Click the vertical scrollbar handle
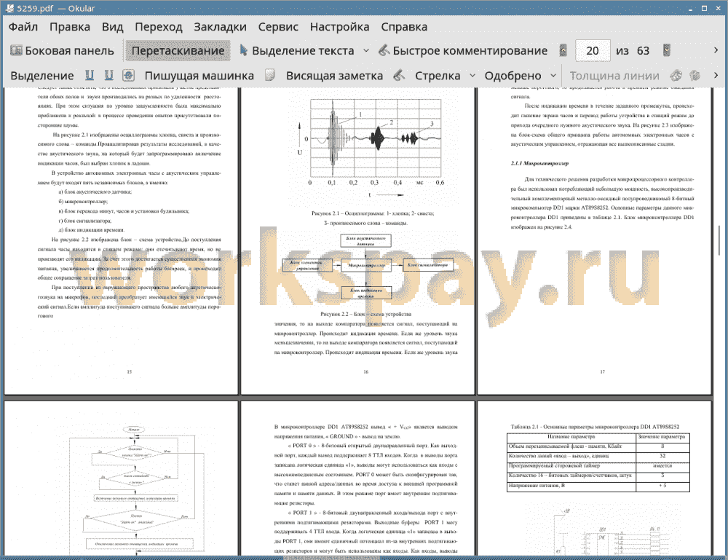This screenshot has height=560, width=728. point(719,240)
